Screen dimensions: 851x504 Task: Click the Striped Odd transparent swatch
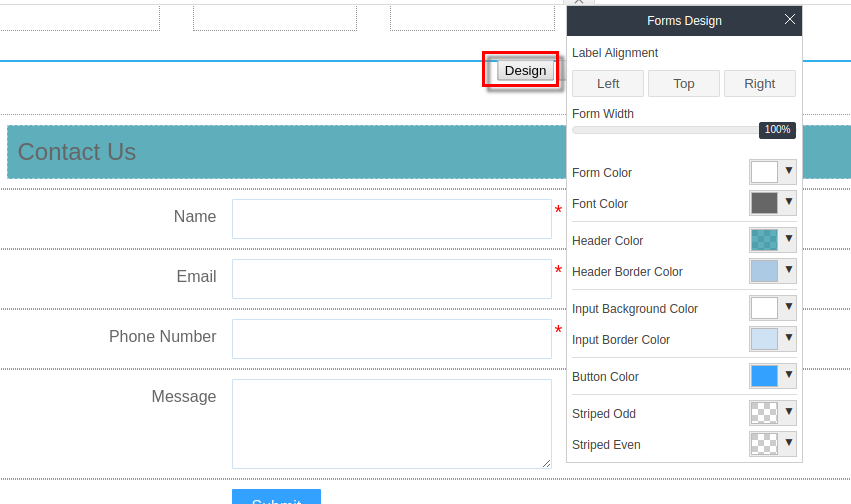764,413
